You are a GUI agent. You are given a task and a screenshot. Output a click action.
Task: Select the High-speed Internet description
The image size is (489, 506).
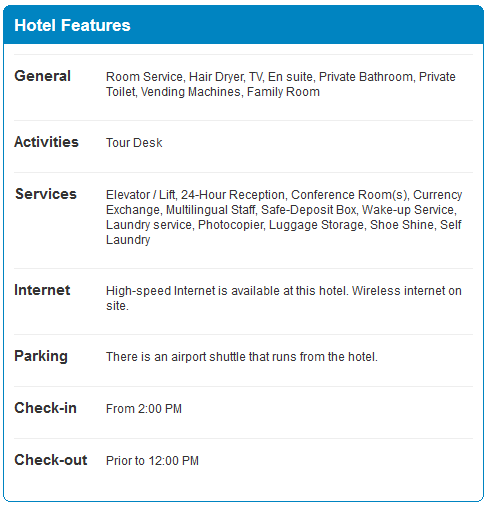tap(284, 298)
